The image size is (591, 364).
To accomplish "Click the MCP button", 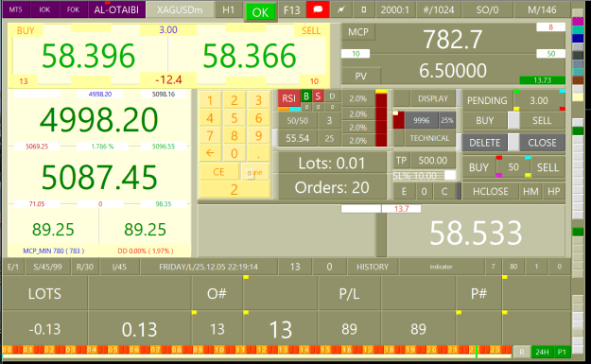I will [358, 32].
